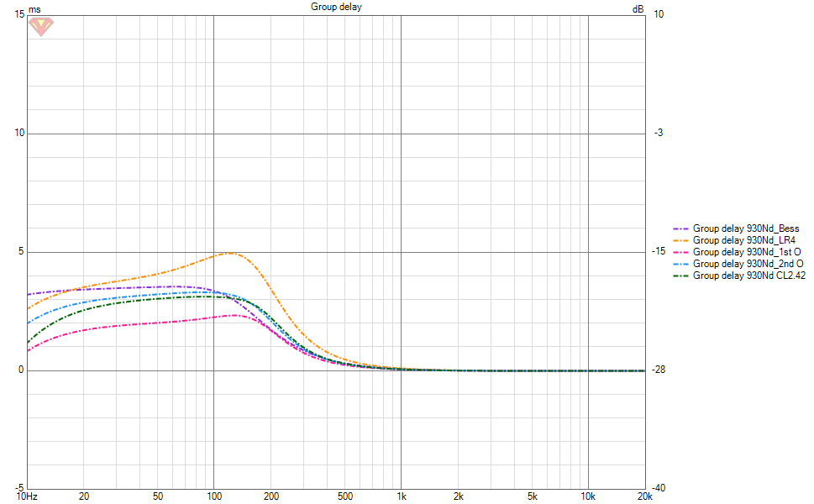This screenshot has width=814, height=504.
Task: Click the -15 value on the dB axis
Action: click(659, 251)
